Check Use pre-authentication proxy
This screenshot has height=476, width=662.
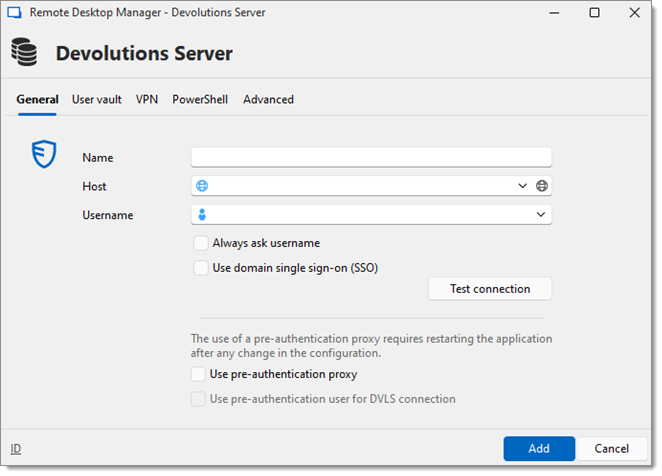tap(198, 374)
